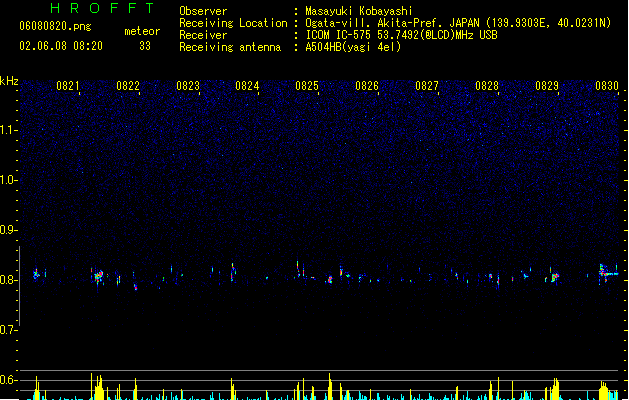Click the meteor echo cluster after 0821
Viewport: 629px width, 400px height.
(x=98, y=276)
